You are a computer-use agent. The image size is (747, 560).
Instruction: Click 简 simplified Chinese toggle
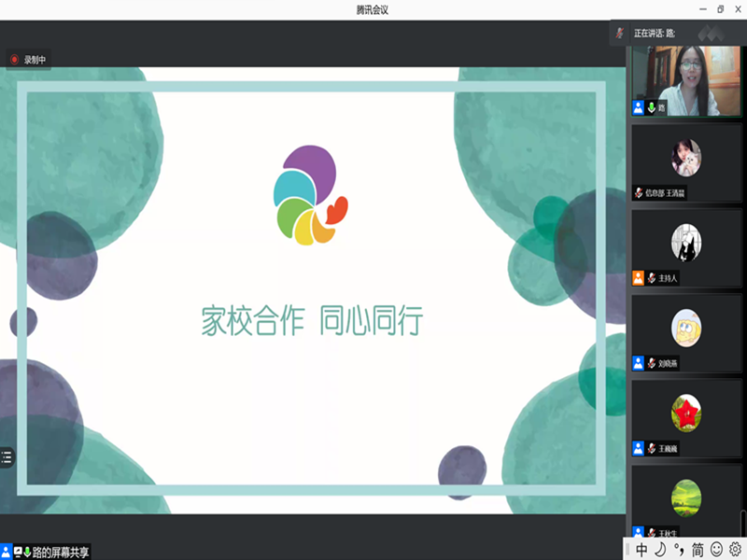[x=698, y=550]
